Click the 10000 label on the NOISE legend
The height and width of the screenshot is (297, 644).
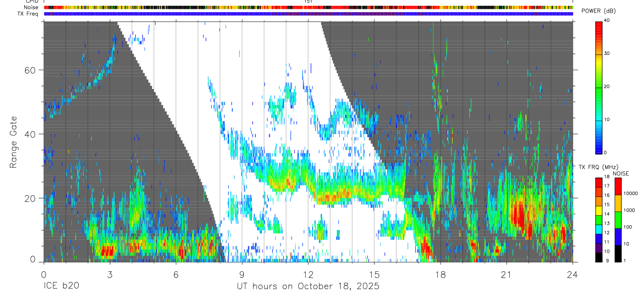click(x=630, y=194)
